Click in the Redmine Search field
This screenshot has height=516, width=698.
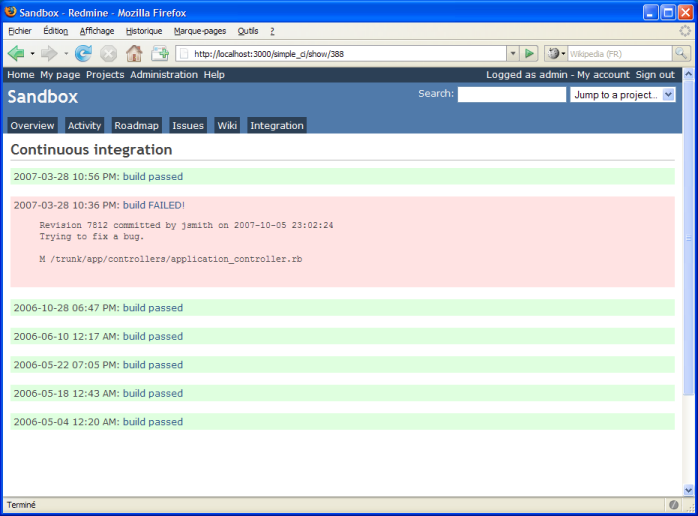coord(511,95)
